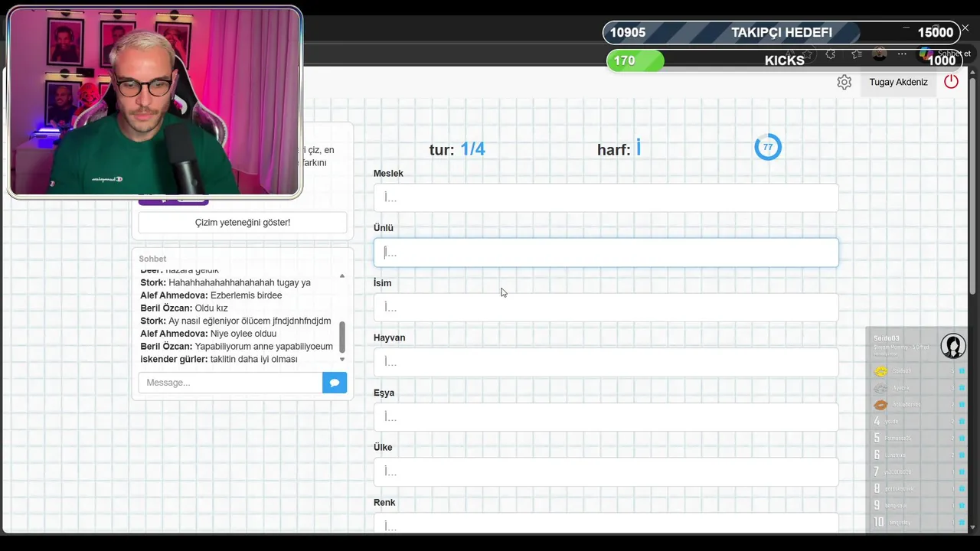
Task: Focus the Hayvan answer field
Action: tap(606, 362)
